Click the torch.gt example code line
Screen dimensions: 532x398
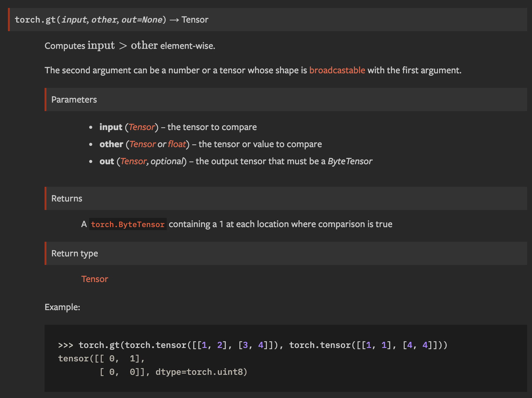[253, 345]
